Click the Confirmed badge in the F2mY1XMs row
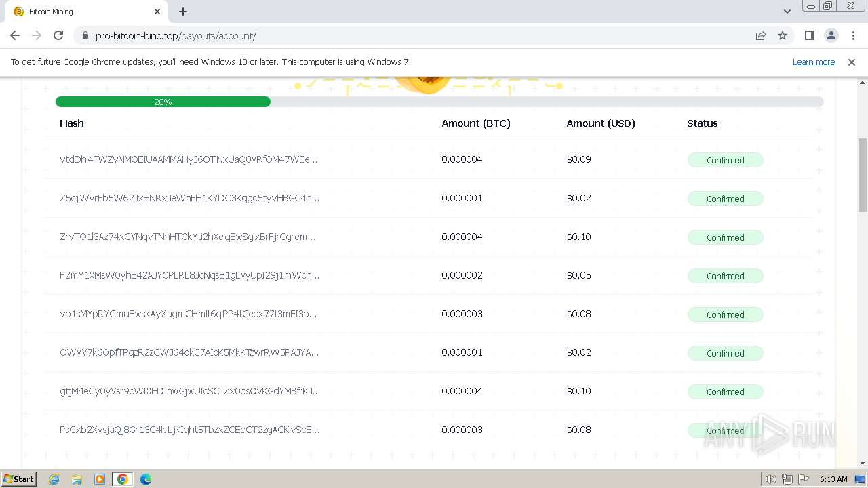The height and width of the screenshot is (488, 868). [726, 276]
